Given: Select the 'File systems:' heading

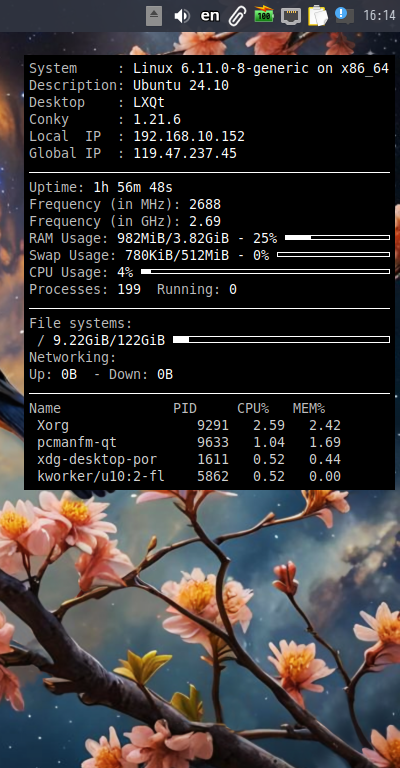Looking at the screenshot, I should point(81,323).
